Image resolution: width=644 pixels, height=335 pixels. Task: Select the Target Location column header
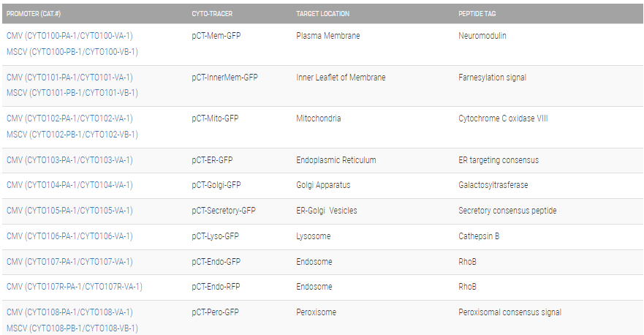point(322,14)
